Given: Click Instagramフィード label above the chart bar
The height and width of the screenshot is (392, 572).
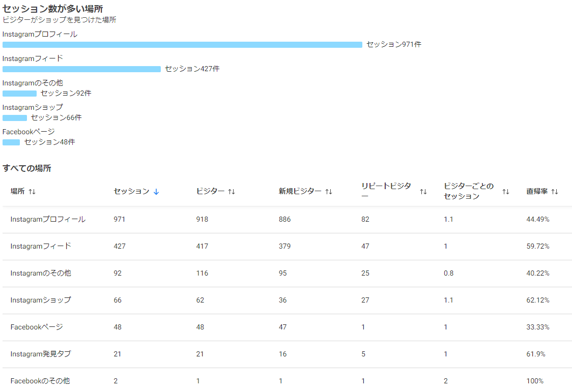Looking at the screenshot, I should [x=33, y=58].
